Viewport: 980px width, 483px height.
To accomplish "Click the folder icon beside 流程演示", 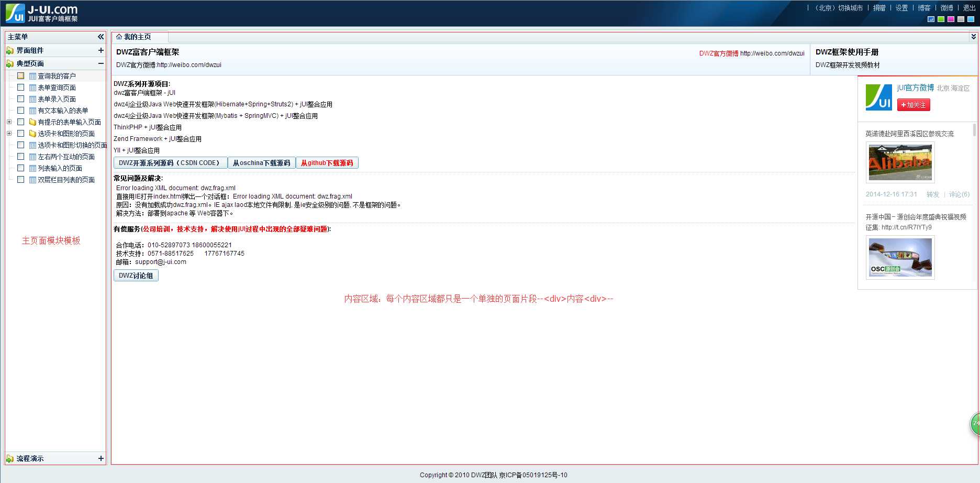I will coord(10,459).
